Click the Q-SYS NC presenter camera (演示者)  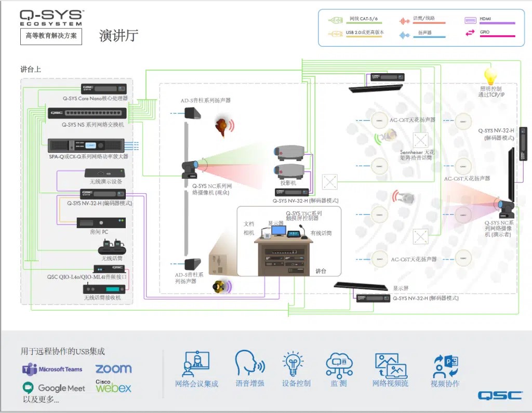pos(506,209)
